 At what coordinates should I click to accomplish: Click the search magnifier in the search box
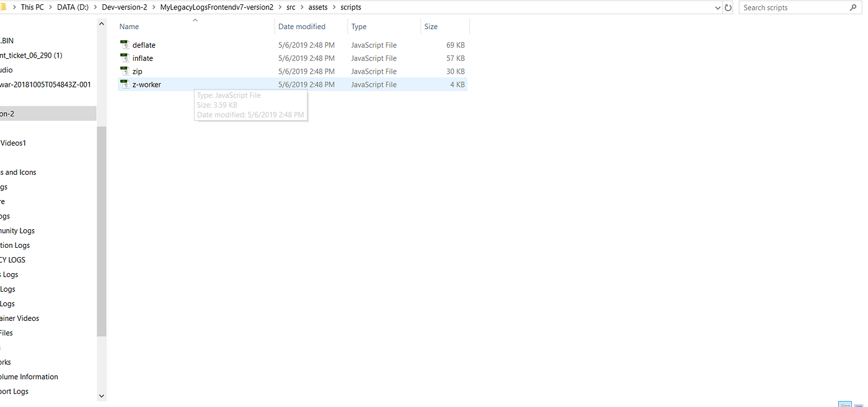(854, 7)
